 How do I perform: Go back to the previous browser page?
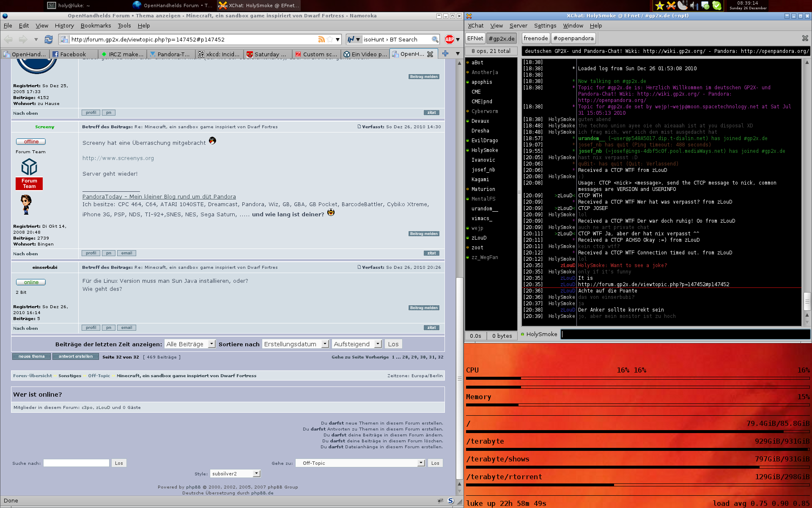pyautogui.click(x=8, y=39)
